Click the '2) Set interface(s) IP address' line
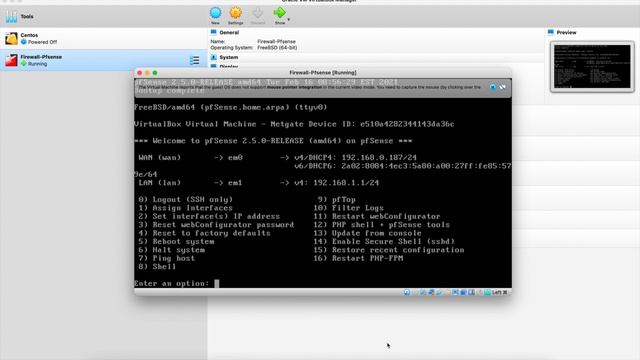Screen dimensions: 640x360 pyautogui.click(x=209, y=216)
